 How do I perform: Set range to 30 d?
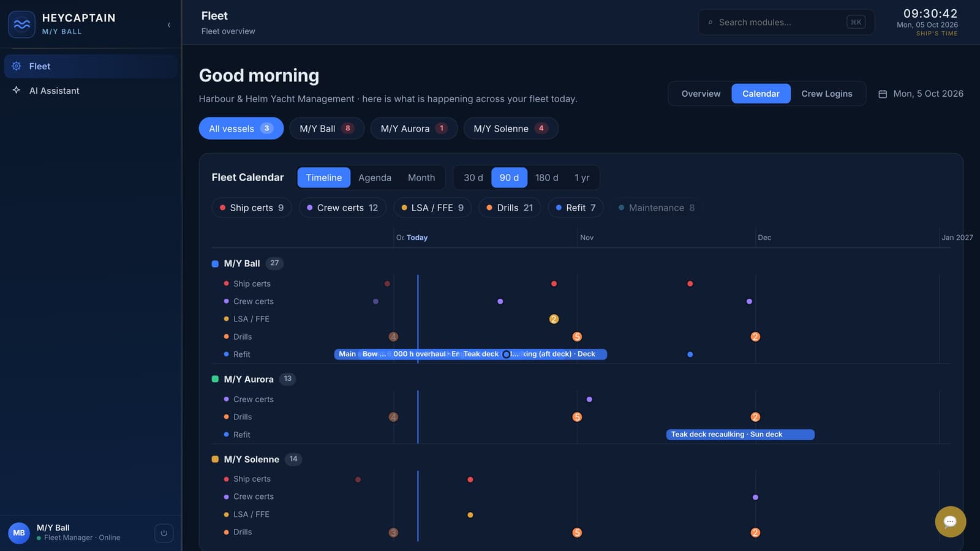[x=473, y=178]
